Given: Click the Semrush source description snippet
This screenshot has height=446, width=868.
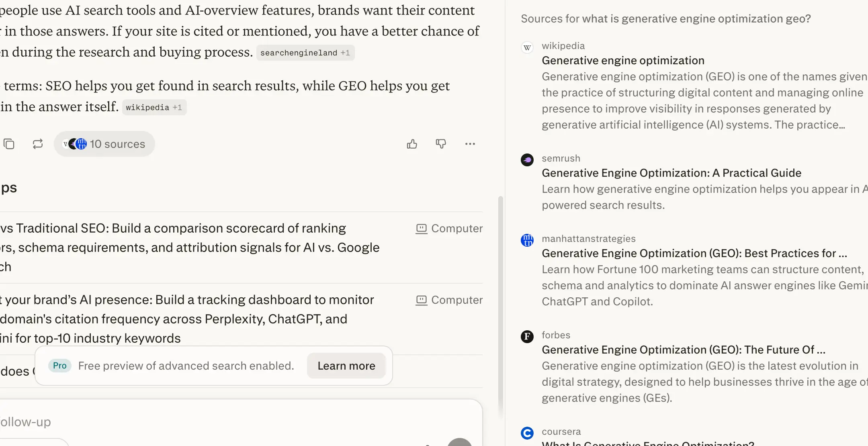Looking at the screenshot, I should [x=705, y=197].
